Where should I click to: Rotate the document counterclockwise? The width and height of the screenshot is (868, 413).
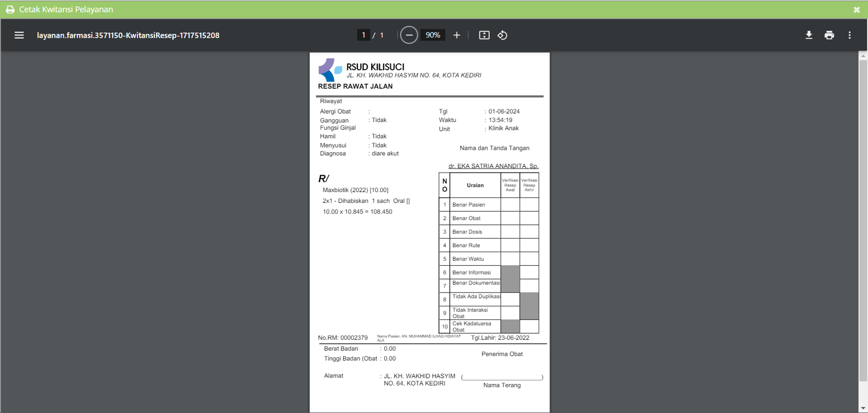pyautogui.click(x=502, y=35)
